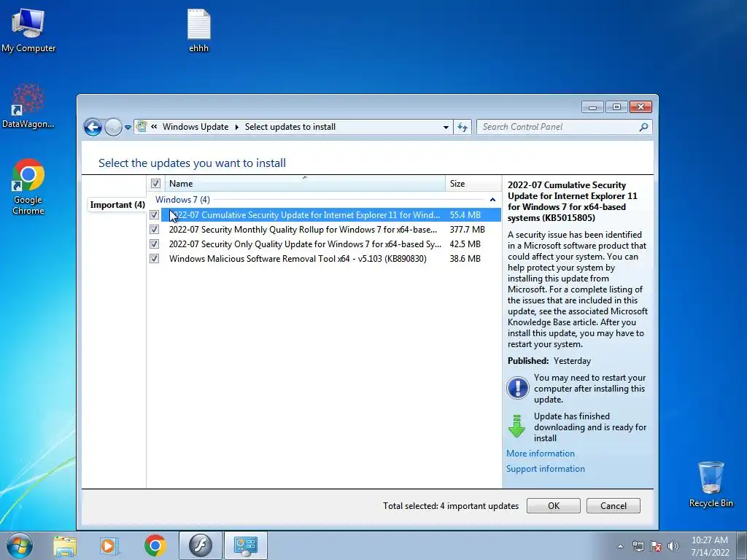Confirm selection with OK button

coord(554,506)
